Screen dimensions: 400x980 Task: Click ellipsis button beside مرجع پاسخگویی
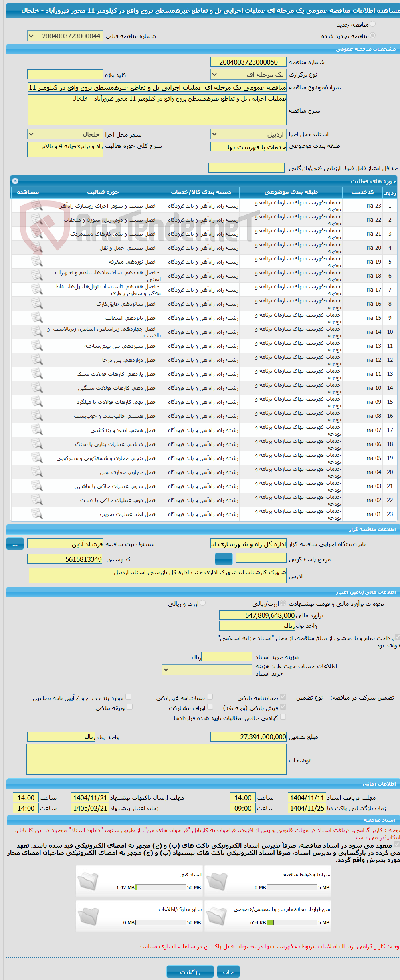click(224, 559)
